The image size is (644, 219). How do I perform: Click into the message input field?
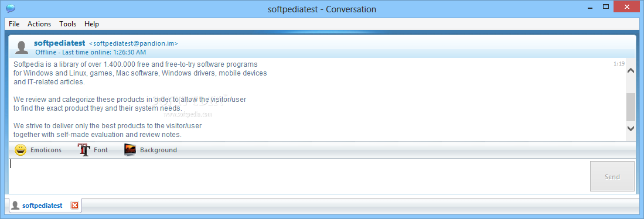coord(299,176)
